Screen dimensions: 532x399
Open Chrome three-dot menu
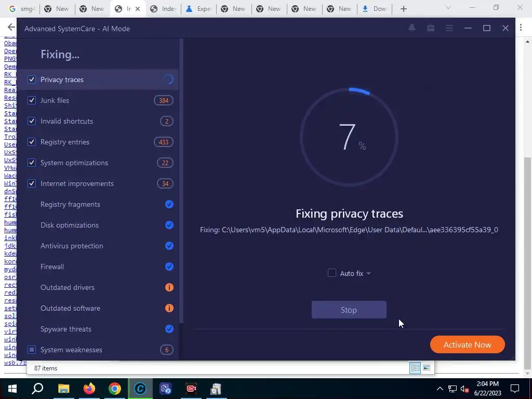coord(521,27)
